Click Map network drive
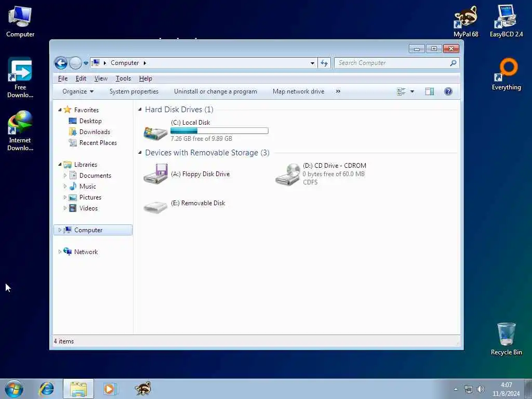The width and height of the screenshot is (532, 399). (x=299, y=91)
